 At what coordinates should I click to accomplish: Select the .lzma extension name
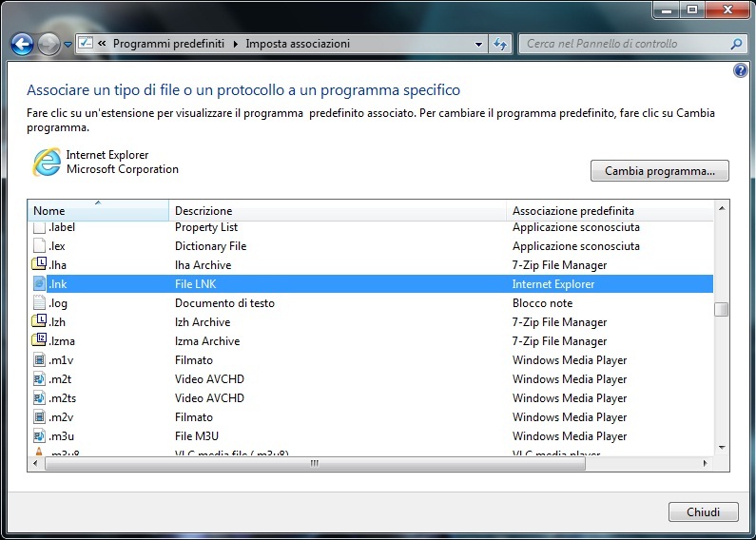click(62, 341)
